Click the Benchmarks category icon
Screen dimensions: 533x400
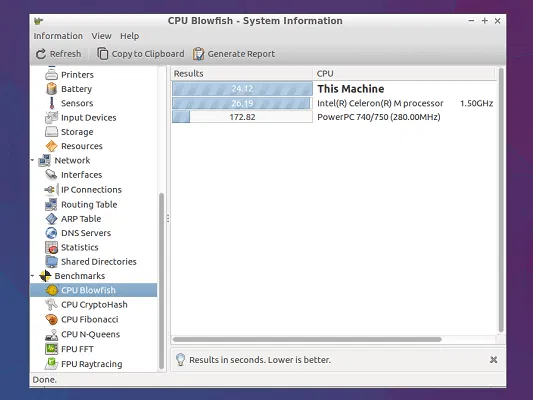tap(45, 276)
